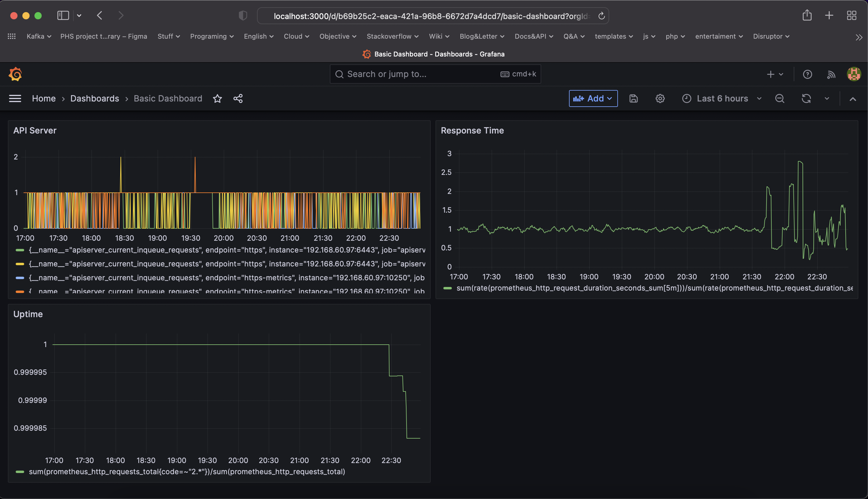The image size is (868, 499).
Task: Click the Grafana logo home icon
Action: (15, 74)
